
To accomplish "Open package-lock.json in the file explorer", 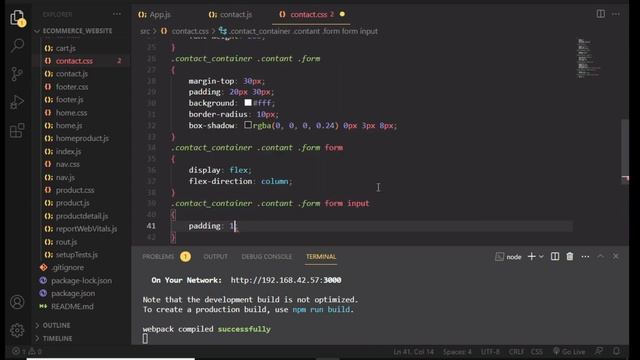I will (81, 281).
